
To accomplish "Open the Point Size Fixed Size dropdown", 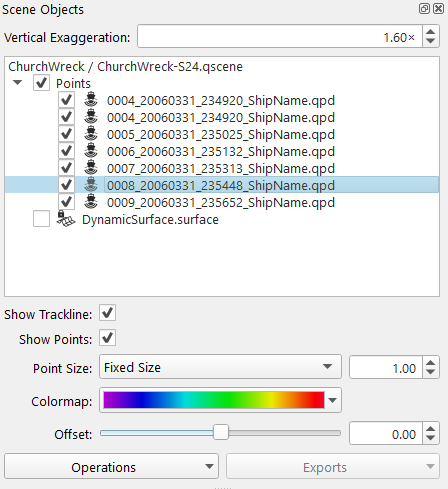I will (x=220, y=367).
